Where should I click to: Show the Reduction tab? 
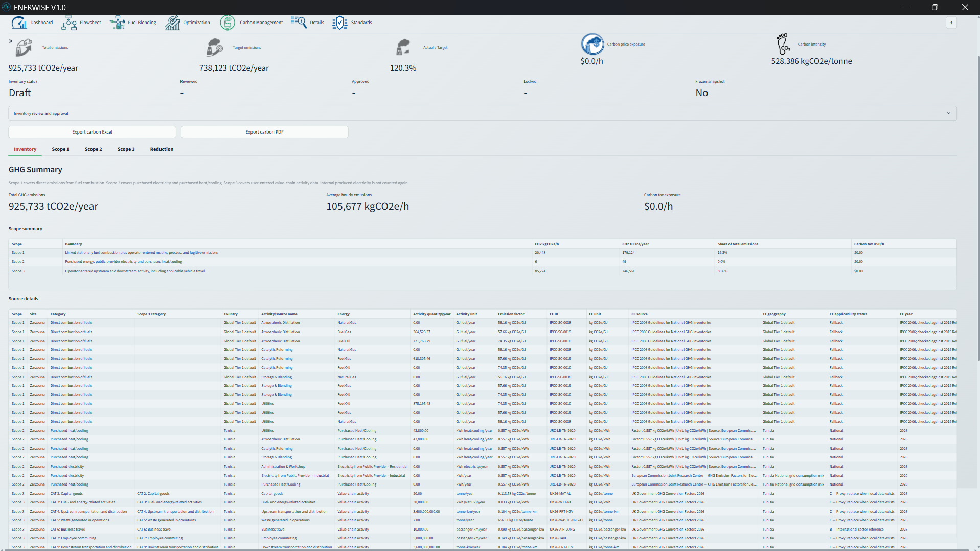162,149
